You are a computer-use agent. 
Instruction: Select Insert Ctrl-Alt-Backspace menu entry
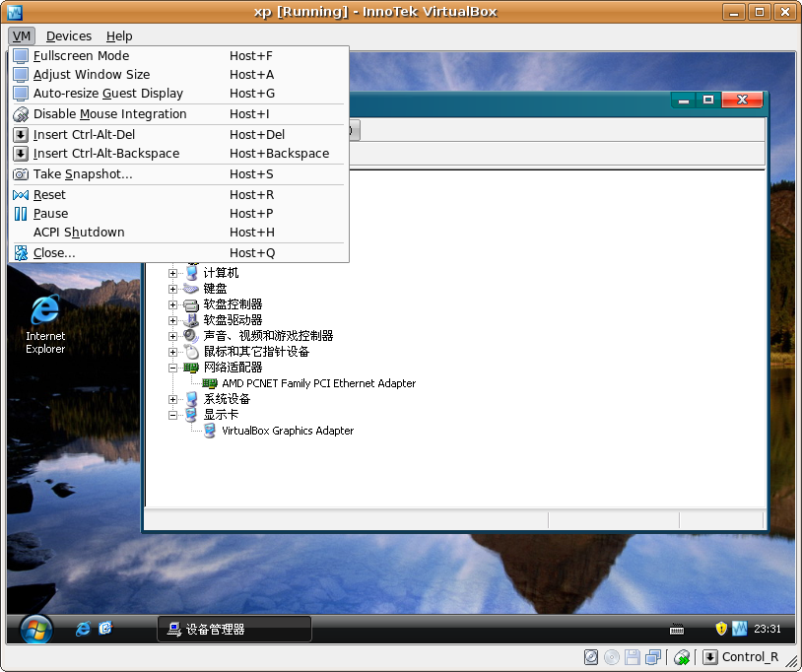tap(178, 154)
